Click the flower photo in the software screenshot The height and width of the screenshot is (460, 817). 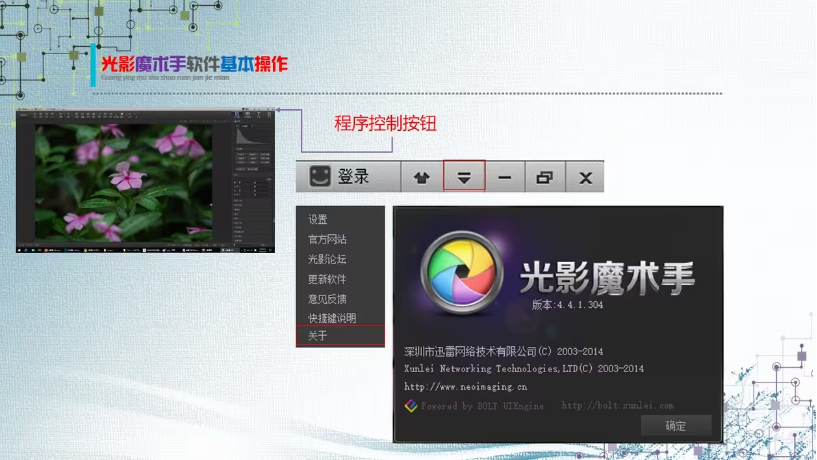(123, 183)
